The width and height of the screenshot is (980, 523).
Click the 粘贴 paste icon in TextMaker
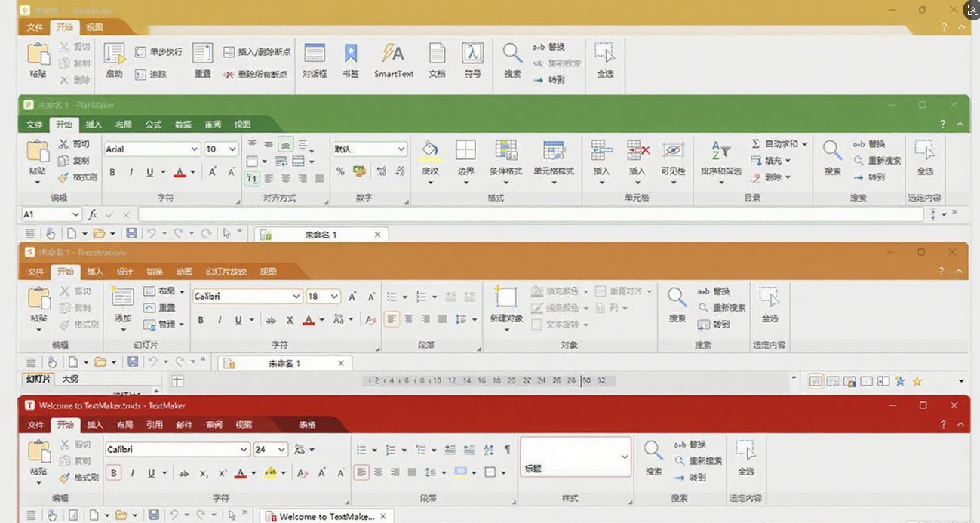point(38,451)
